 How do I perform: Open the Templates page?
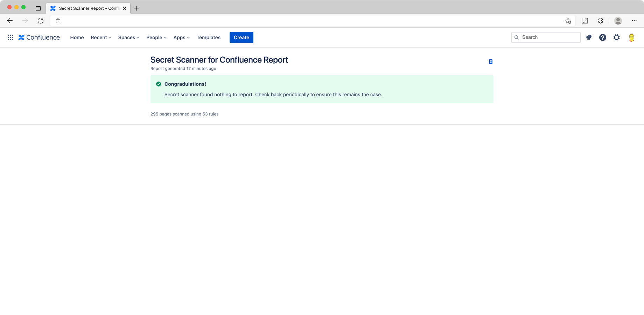(209, 37)
